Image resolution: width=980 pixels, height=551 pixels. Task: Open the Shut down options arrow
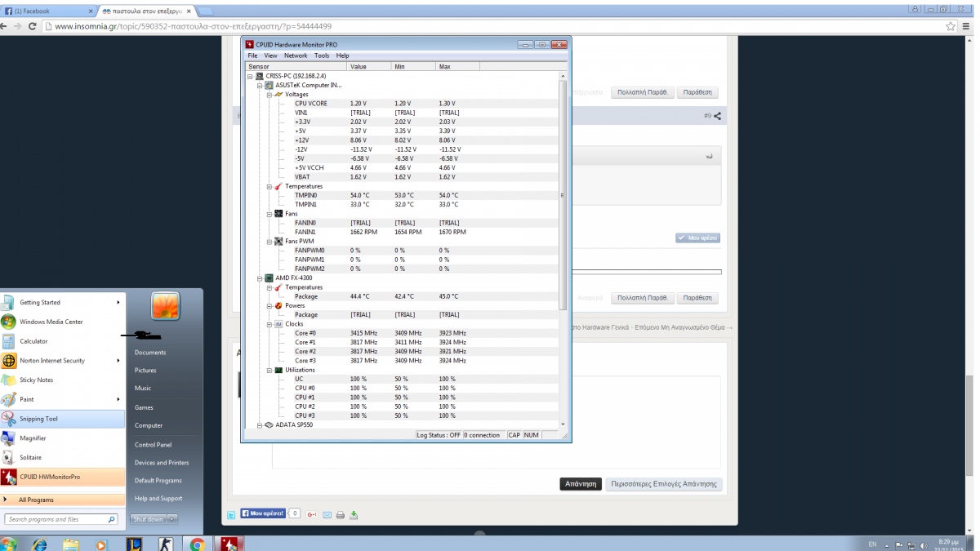click(x=172, y=519)
